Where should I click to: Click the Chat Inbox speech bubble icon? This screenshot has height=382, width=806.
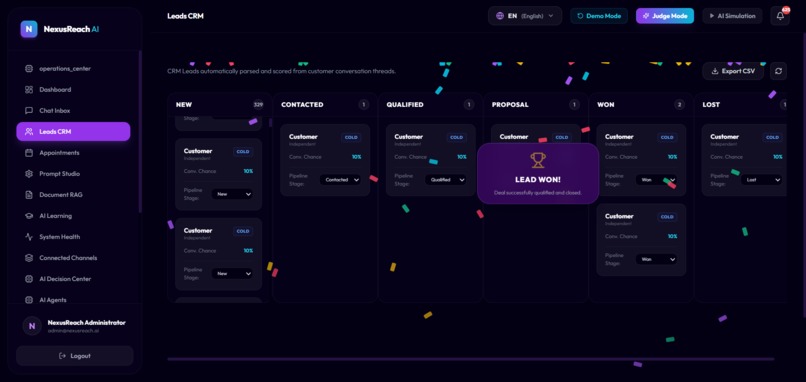pos(29,111)
